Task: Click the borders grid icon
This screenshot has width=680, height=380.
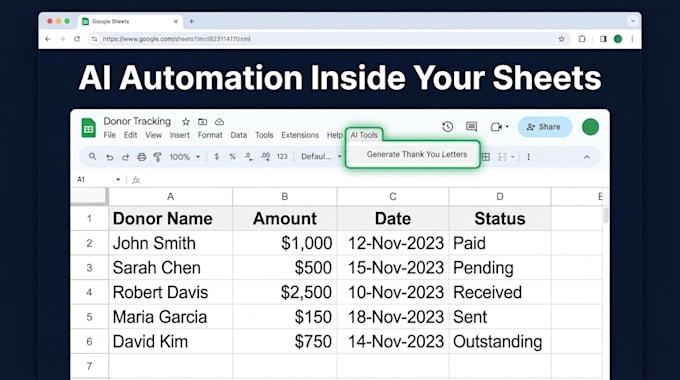Action: pyautogui.click(x=486, y=157)
